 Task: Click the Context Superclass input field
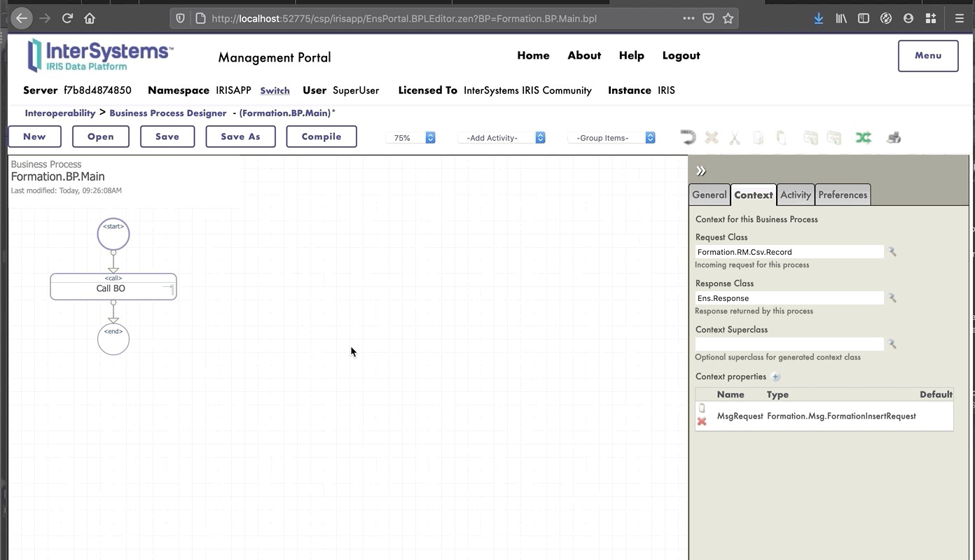[789, 344]
